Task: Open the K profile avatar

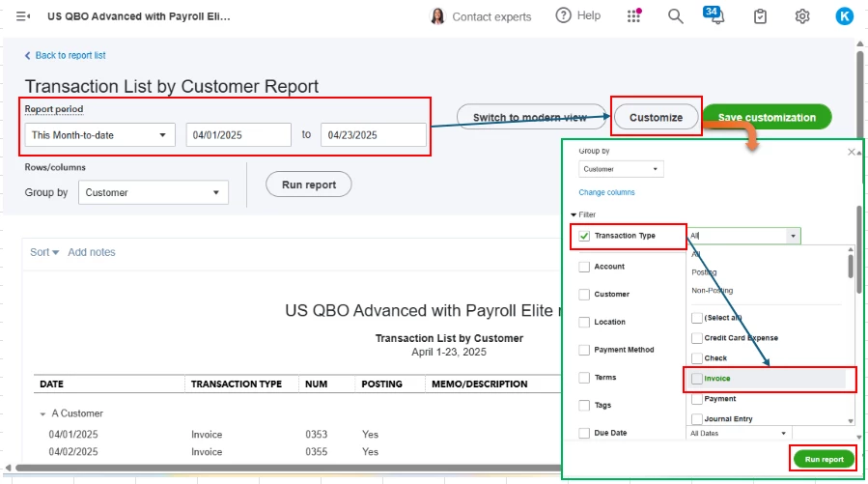Action: (844, 16)
